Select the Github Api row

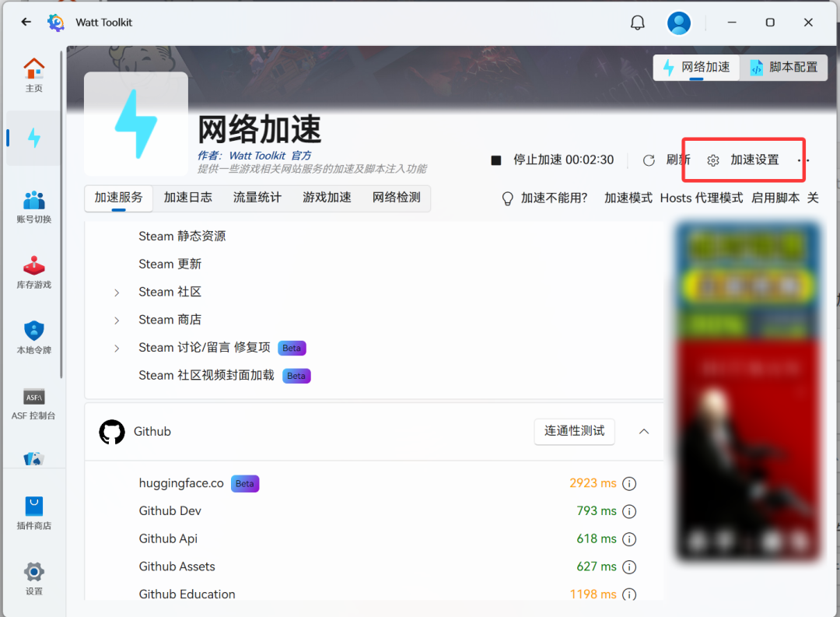(x=374, y=539)
